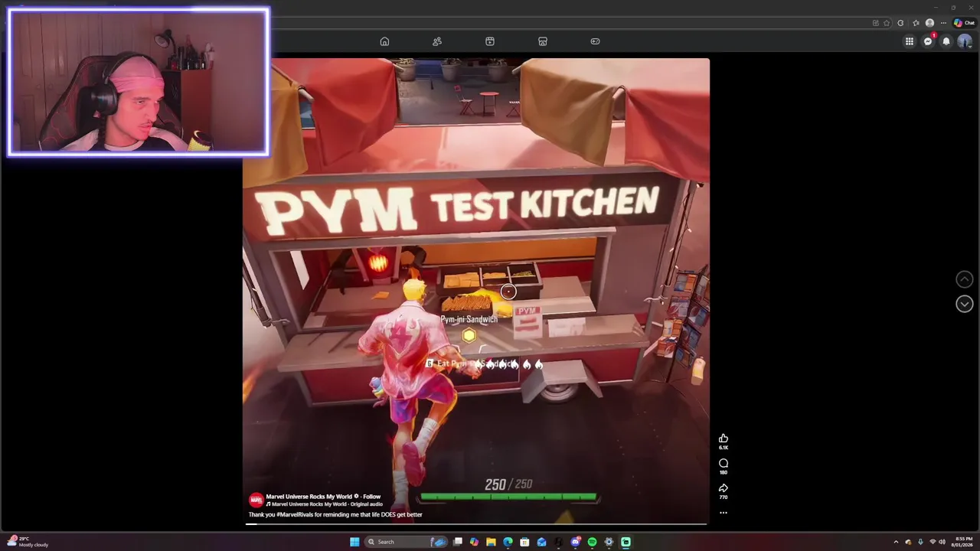Open File Explorer from the taskbar
The width and height of the screenshot is (980, 551).
click(x=491, y=542)
